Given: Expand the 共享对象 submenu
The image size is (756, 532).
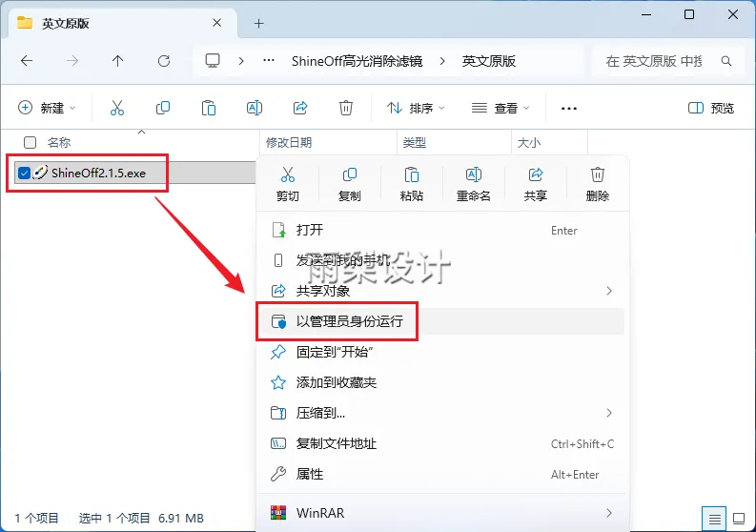Looking at the screenshot, I should [x=609, y=291].
